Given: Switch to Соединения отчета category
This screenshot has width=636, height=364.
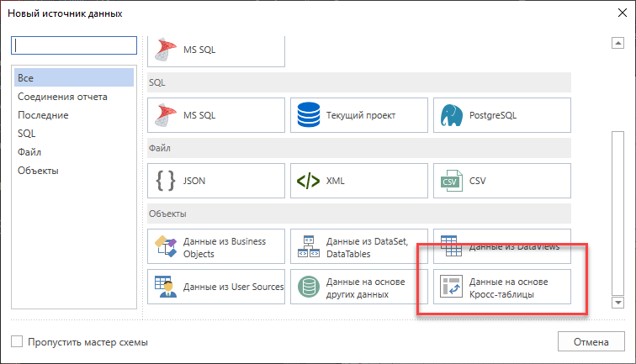Looking at the screenshot, I should (x=62, y=97).
